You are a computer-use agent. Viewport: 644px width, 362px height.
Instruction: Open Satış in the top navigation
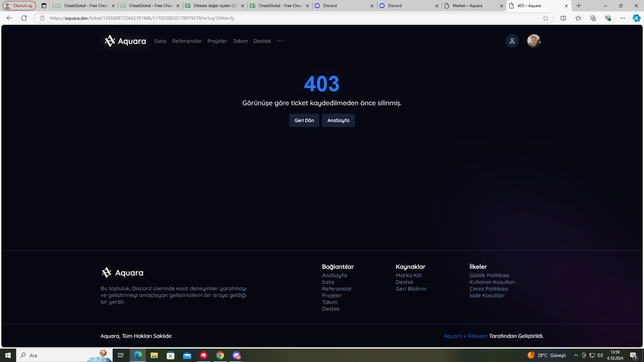[160, 41]
